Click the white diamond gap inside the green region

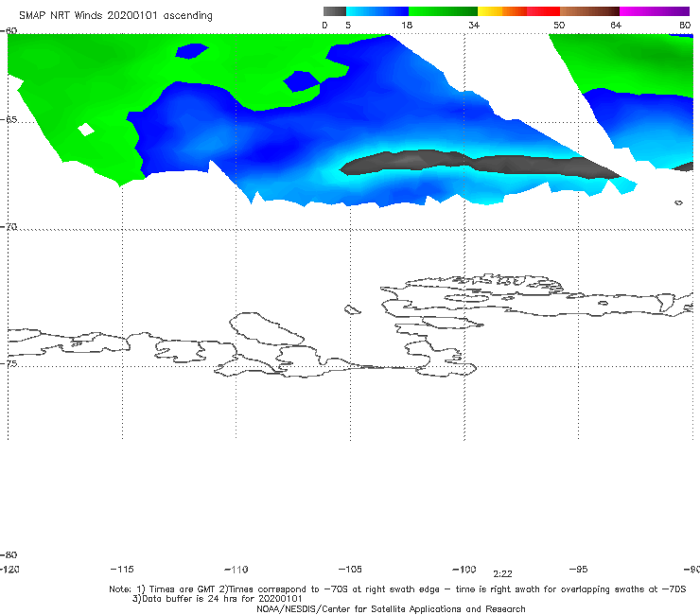pyautogui.click(x=86, y=130)
